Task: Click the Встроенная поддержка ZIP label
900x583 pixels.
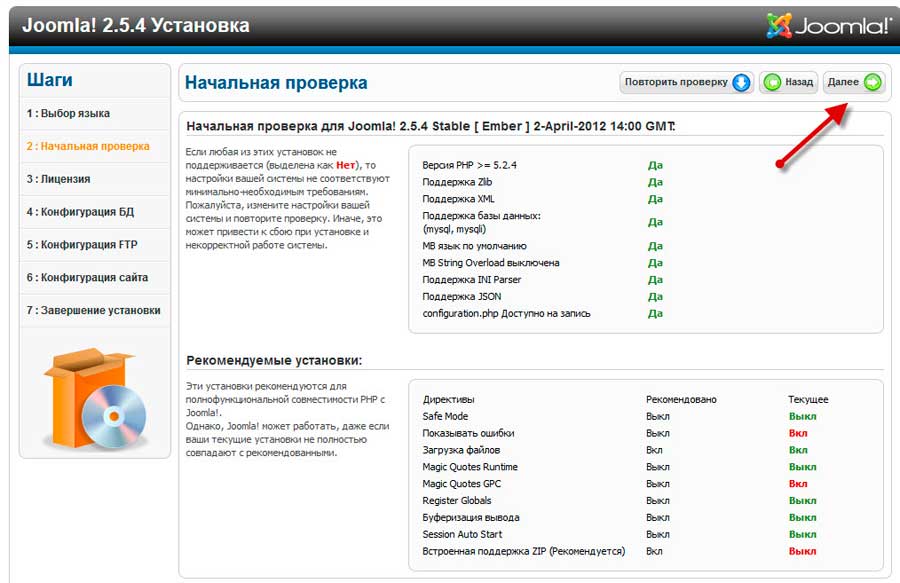Action: (x=523, y=551)
